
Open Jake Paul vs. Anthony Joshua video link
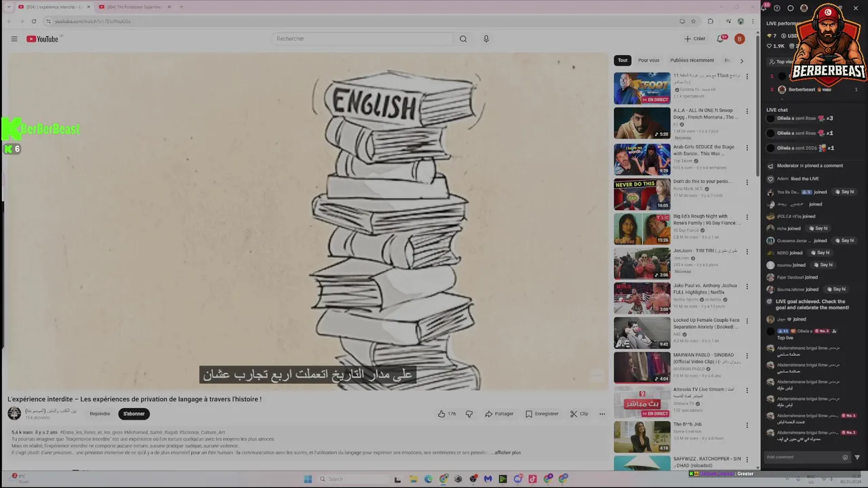[x=705, y=289]
